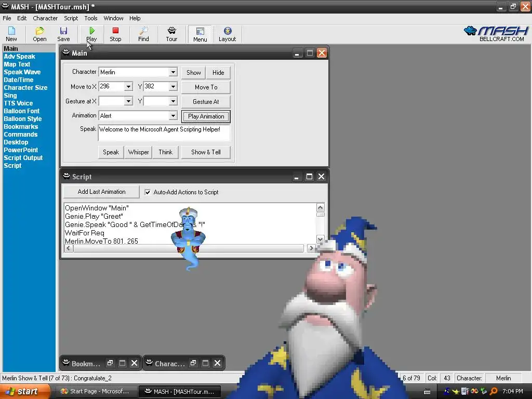Click the Gesture At button
532x399 pixels.
tap(206, 102)
